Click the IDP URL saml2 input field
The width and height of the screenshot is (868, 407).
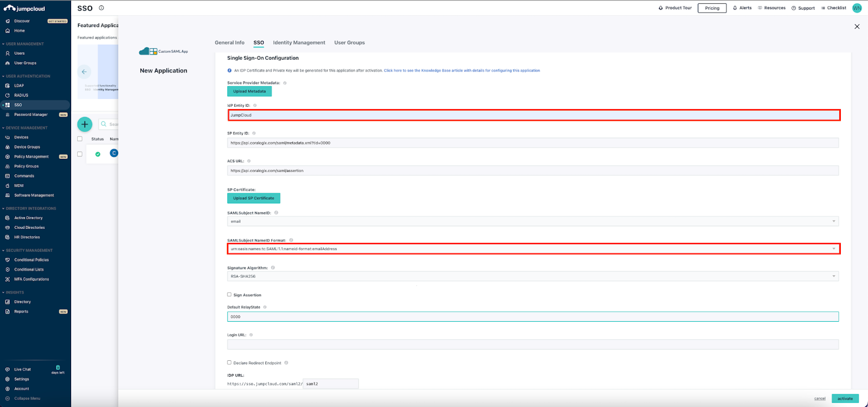330,384
